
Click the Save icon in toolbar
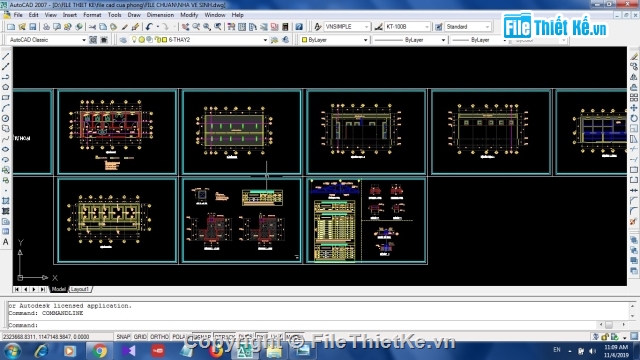(33, 27)
